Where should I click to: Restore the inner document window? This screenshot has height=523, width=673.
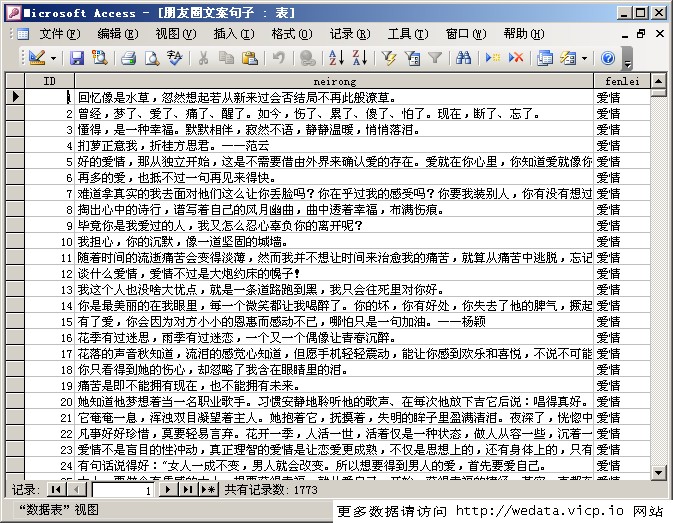click(x=642, y=33)
